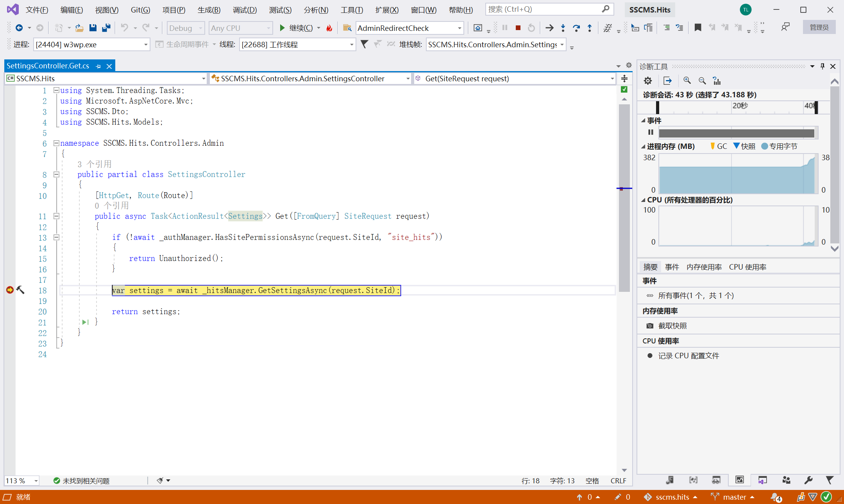Open the 调试(D) menu
This screenshot has width=844, height=504.
point(245,10)
